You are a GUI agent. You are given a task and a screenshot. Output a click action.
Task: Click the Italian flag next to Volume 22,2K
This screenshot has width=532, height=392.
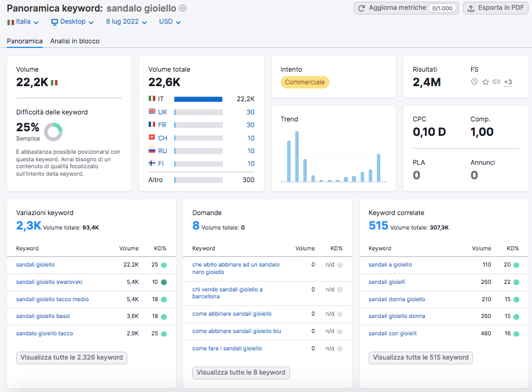click(x=54, y=83)
